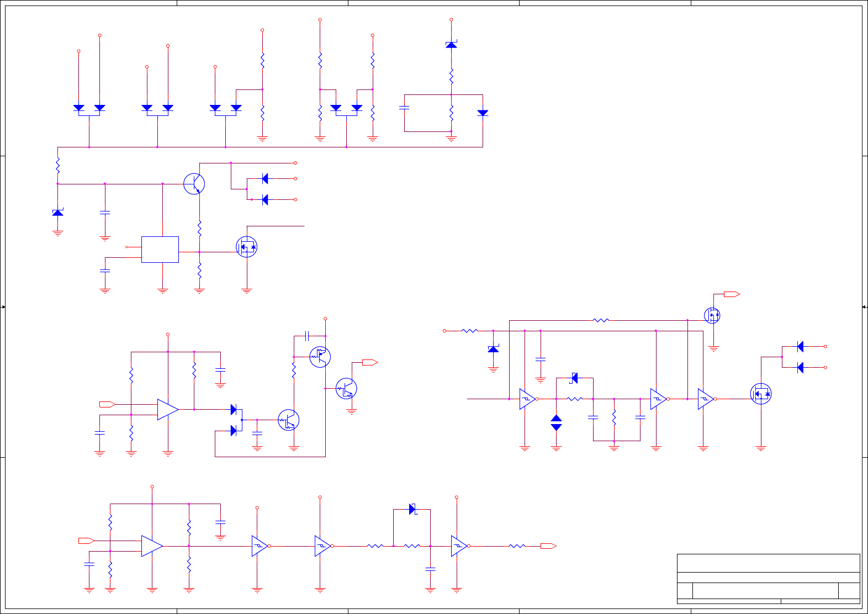Click the title block in the sheet corner
The width and height of the screenshot is (868, 614).
coord(769,579)
